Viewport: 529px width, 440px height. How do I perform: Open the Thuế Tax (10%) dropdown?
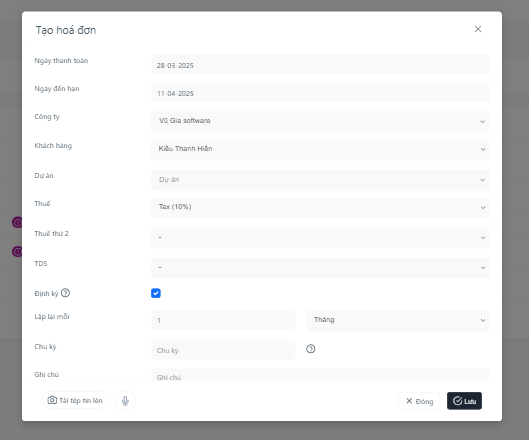click(320, 208)
